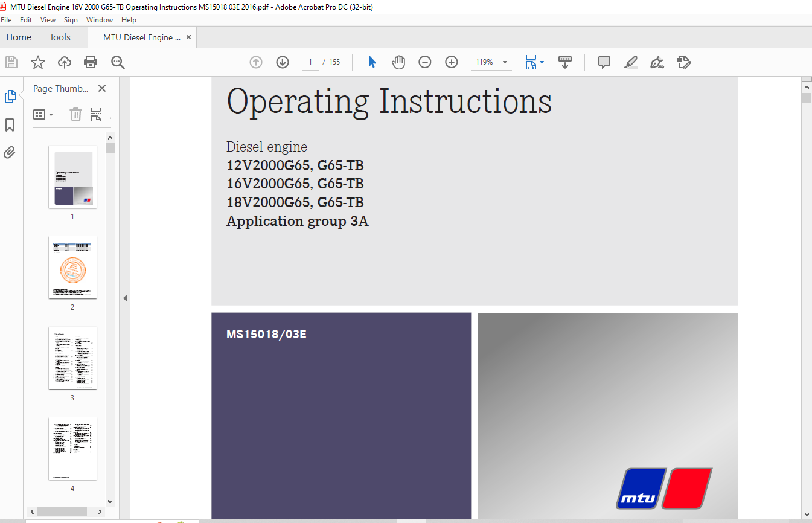The height and width of the screenshot is (523, 812).
Task: Open the Edit menu
Action: 26,20
